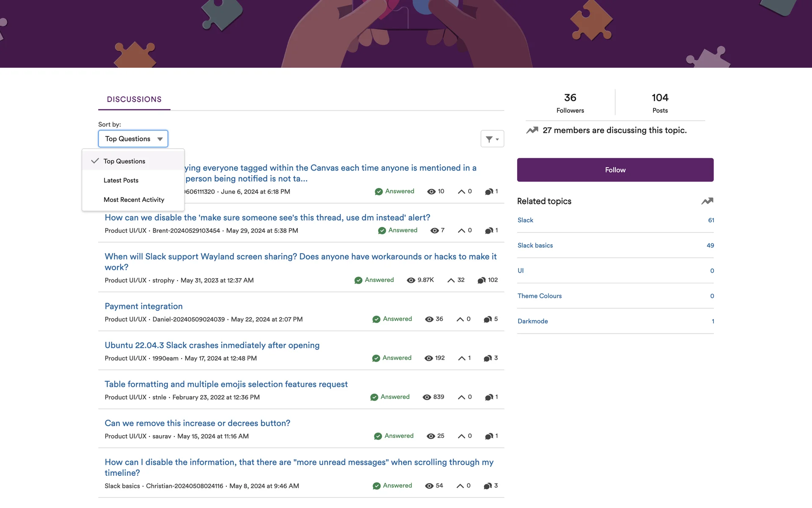Click the Related topics trending icon
The image size is (812, 508).
pos(707,201)
